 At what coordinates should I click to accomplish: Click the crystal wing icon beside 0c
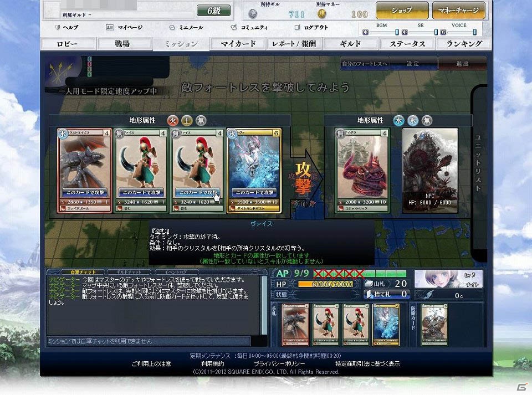[429, 295]
